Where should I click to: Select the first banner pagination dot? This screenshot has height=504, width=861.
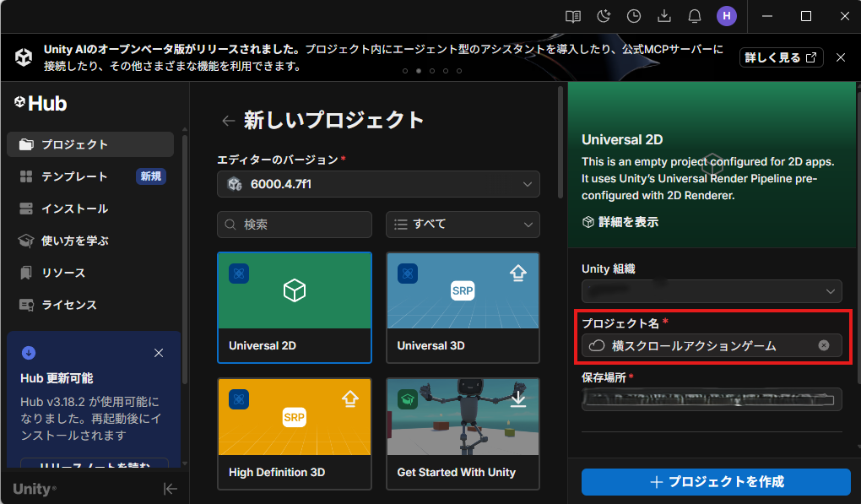coord(405,71)
